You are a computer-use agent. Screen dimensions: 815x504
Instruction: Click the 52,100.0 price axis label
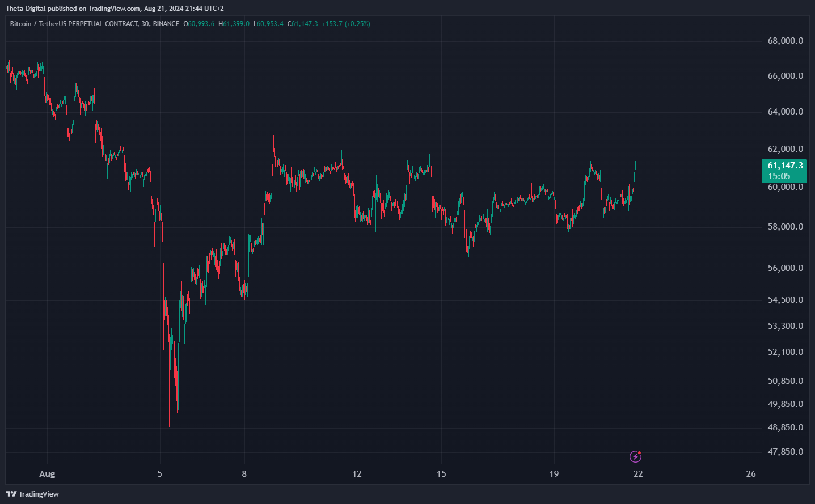(x=785, y=352)
